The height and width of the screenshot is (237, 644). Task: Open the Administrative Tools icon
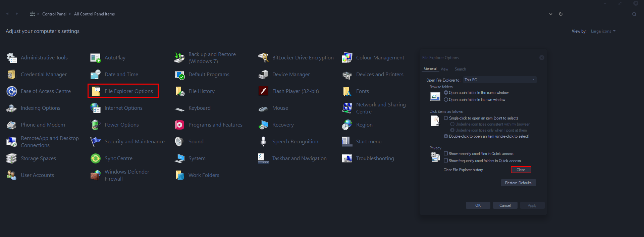point(12,58)
